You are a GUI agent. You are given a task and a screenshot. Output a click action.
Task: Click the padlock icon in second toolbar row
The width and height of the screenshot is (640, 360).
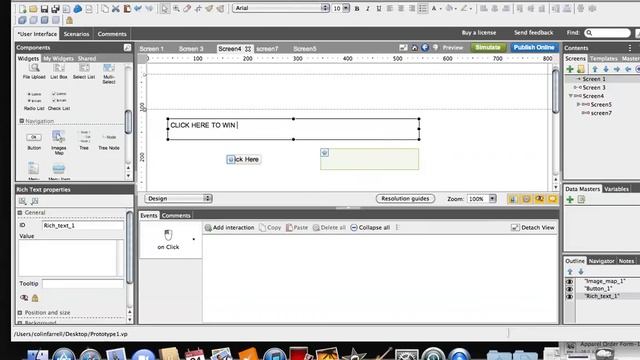coord(69,20)
